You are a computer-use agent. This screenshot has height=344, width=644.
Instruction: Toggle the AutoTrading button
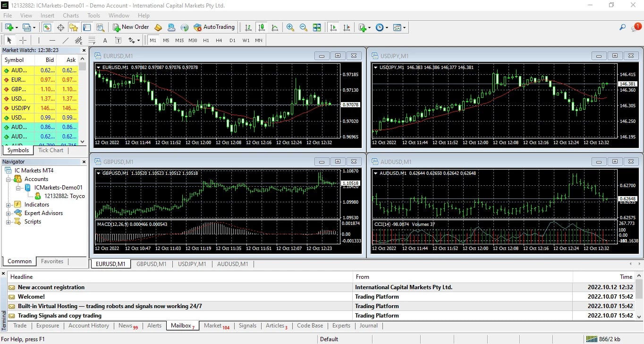pos(214,27)
